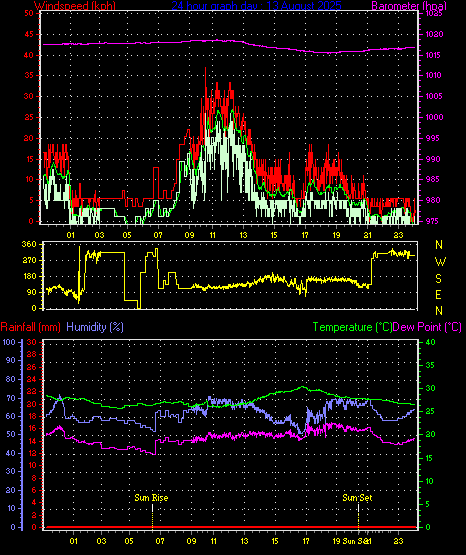This screenshot has height=555, width=466.
Task: Click barometer axis value 1010
Action: click(x=434, y=75)
